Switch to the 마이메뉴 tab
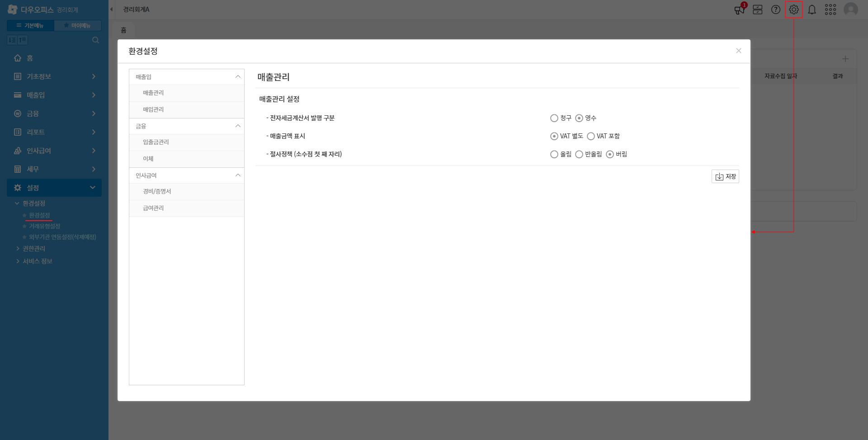 (78, 25)
